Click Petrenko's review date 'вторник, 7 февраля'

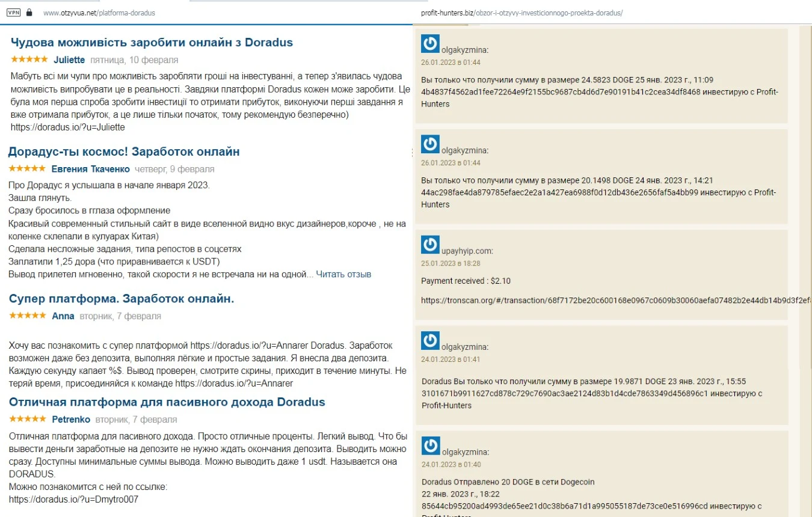coord(136,420)
